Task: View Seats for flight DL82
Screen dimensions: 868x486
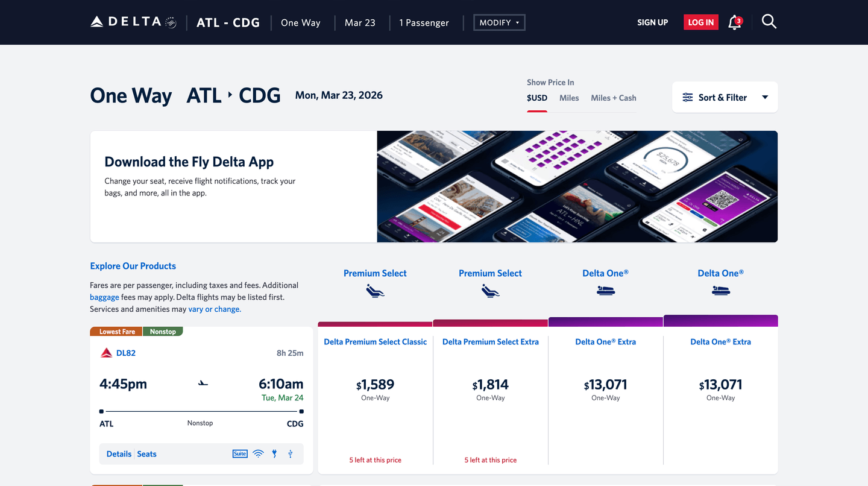Action: coord(146,453)
